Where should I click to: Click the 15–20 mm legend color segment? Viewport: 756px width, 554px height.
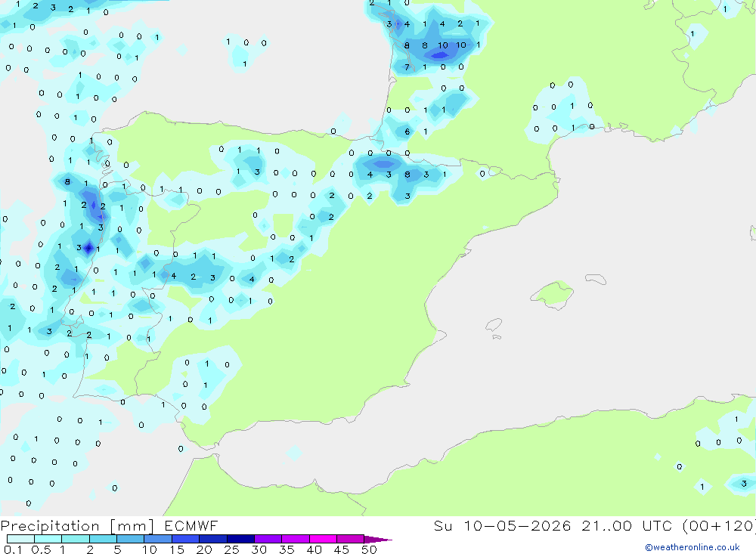pos(185,539)
